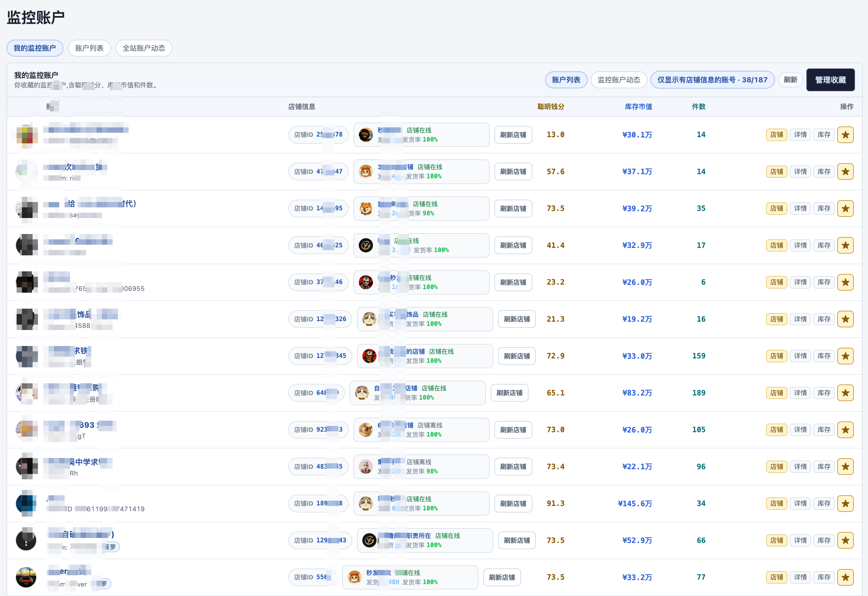
Task: Select the 账户列表 pill in panel header
Action: click(x=566, y=80)
